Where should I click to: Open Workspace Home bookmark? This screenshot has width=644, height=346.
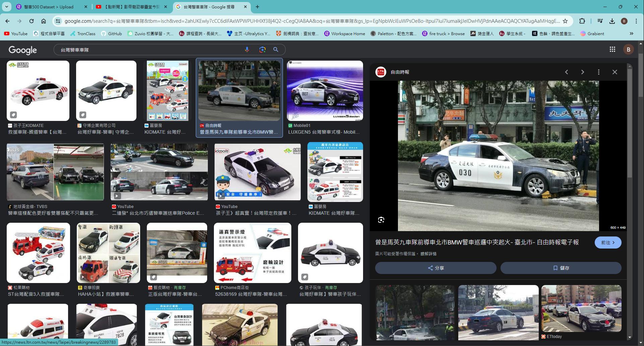[x=345, y=33]
